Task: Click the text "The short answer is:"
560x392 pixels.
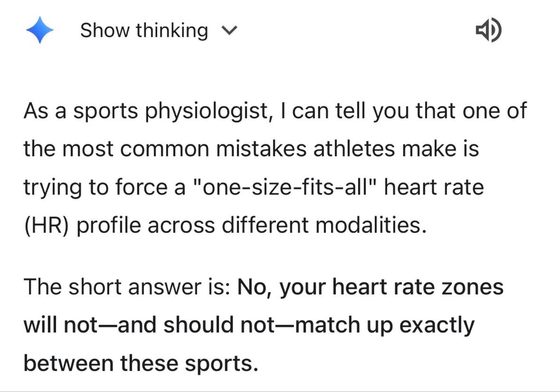Action: [x=126, y=287]
